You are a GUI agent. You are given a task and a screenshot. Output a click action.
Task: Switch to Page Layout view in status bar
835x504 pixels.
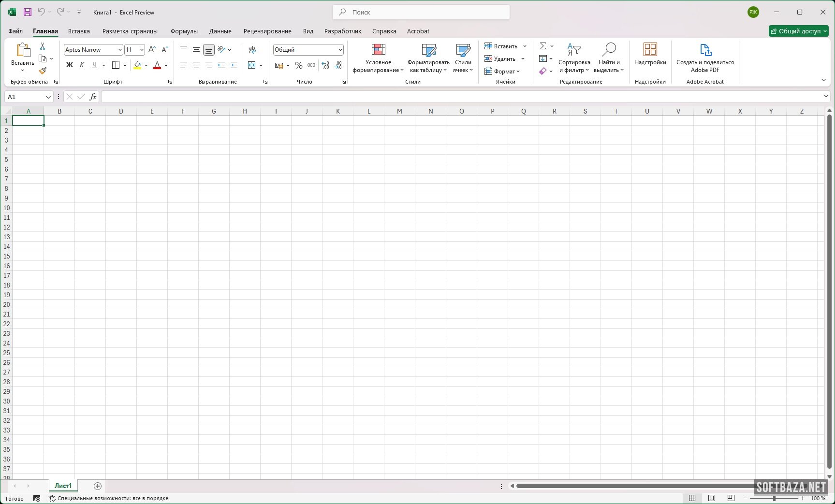click(x=712, y=498)
